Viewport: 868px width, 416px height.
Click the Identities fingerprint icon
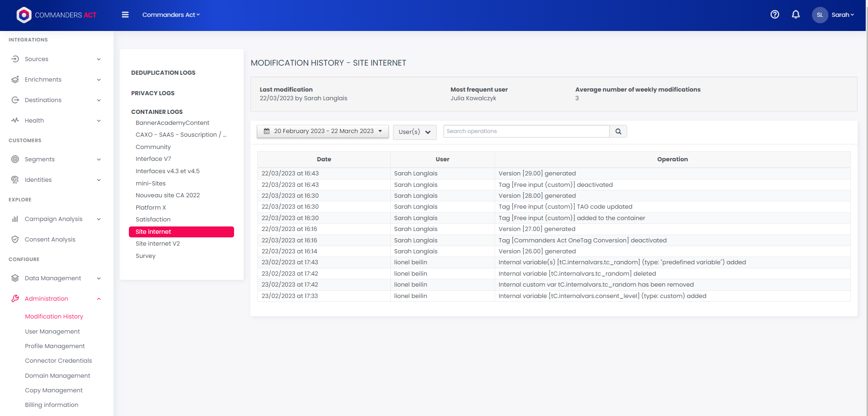click(x=15, y=180)
